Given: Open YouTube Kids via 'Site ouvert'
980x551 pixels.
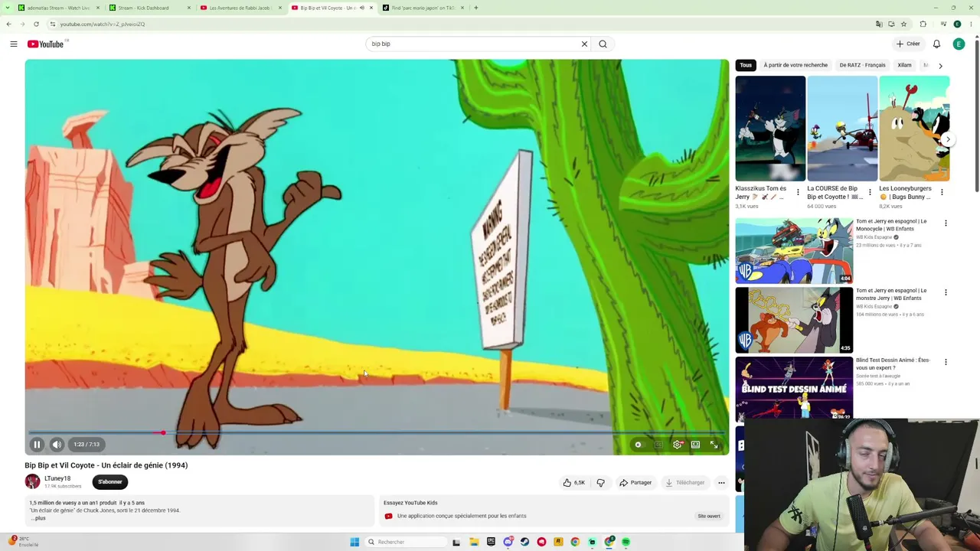Looking at the screenshot, I should pyautogui.click(x=708, y=516).
